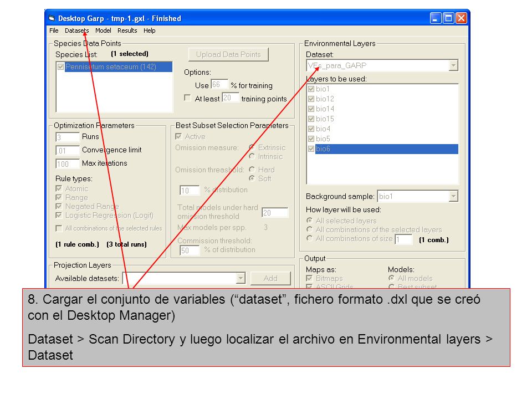532x399 pixels.
Task: Click the Runs number field
Action: (67, 137)
